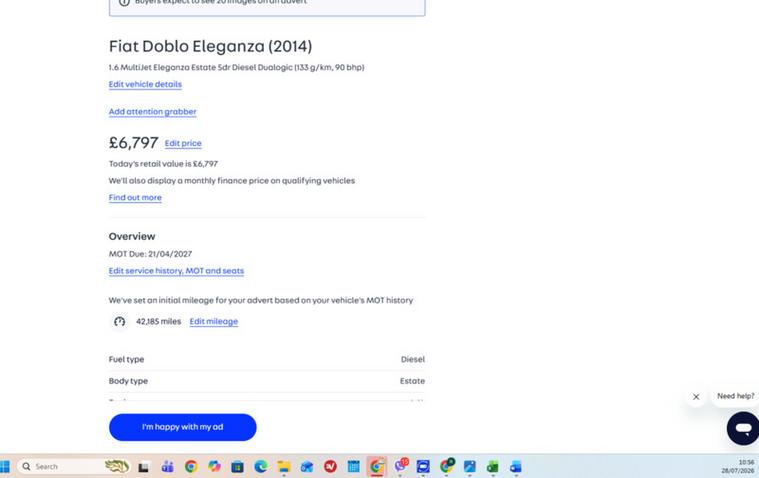Screen dimensions: 759x478
Task: Open Microsoft Copilot from the taskbar
Action: coord(214,466)
